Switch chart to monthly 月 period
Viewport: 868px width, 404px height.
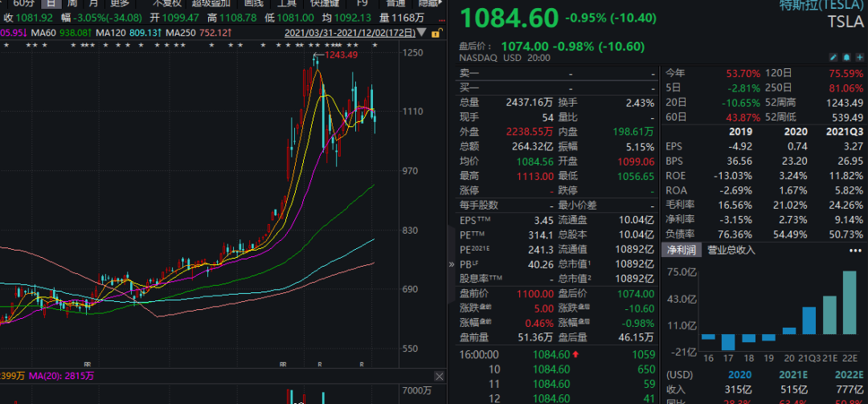point(95,2)
